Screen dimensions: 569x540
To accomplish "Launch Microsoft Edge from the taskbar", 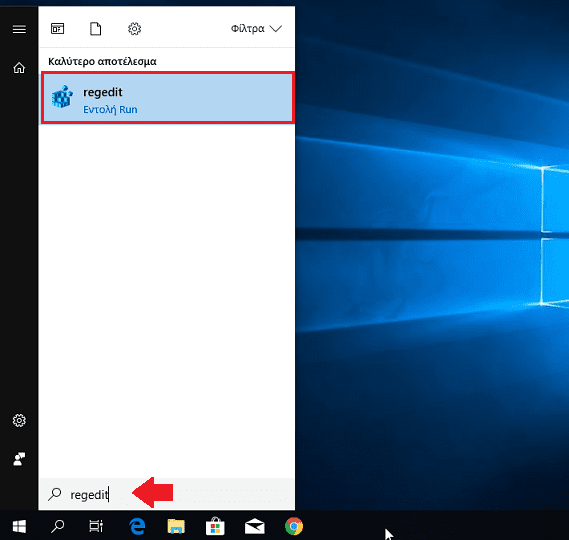I will (x=137, y=526).
